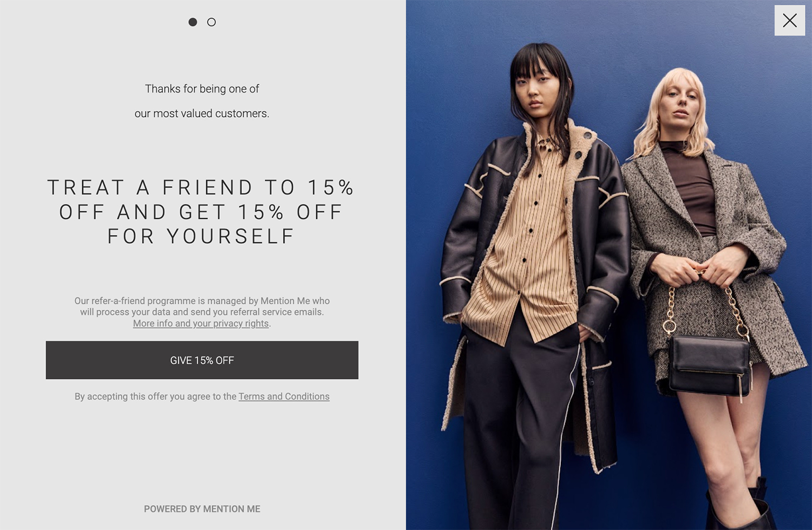Select the first filled carousel dot

coord(193,22)
